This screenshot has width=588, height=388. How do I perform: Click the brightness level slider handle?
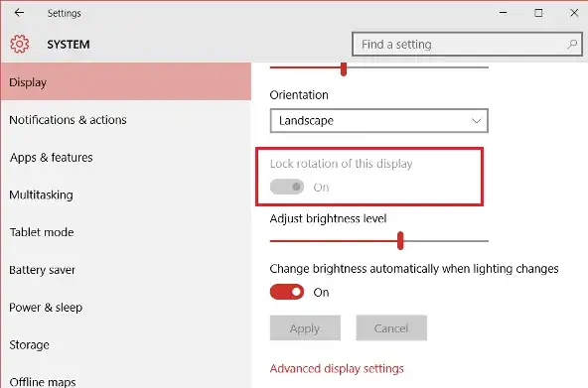tap(400, 240)
